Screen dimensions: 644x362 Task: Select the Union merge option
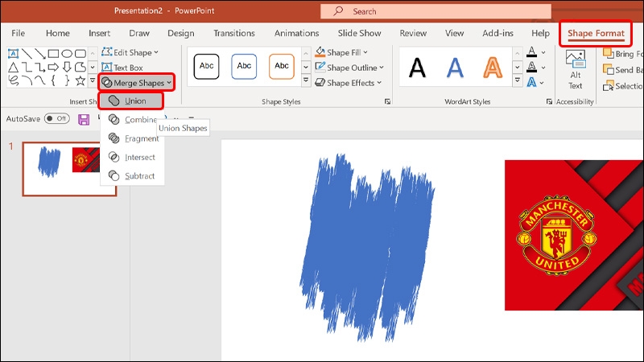click(x=131, y=101)
